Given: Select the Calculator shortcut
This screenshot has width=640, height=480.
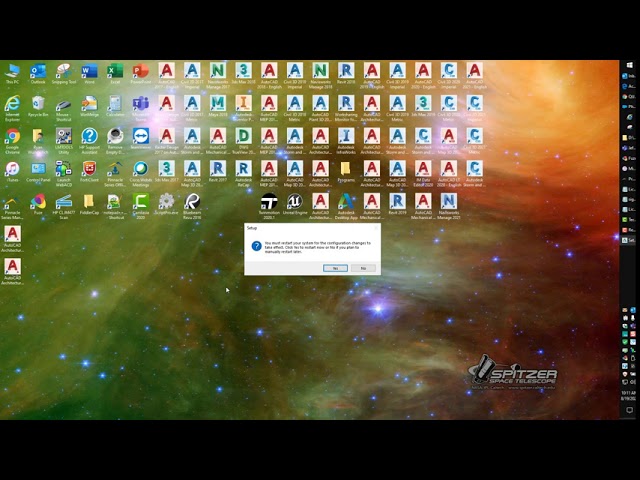Looking at the screenshot, I should (x=115, y=107).
